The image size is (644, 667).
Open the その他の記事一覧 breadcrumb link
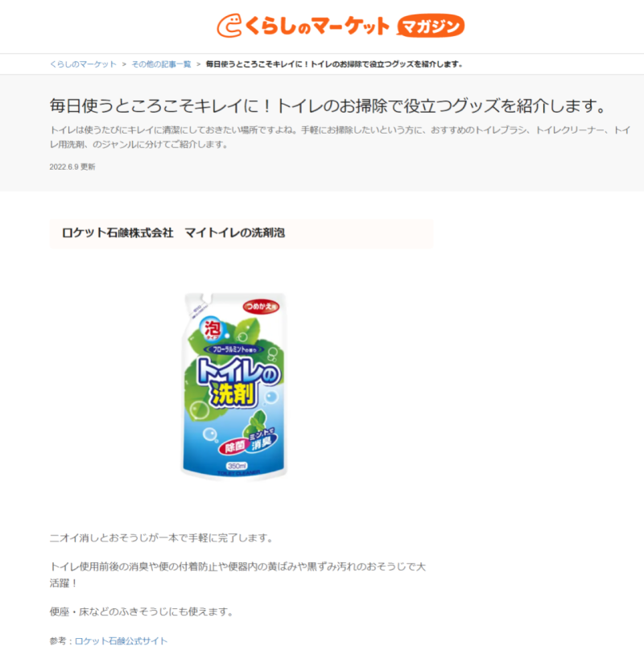pos(161,64)
